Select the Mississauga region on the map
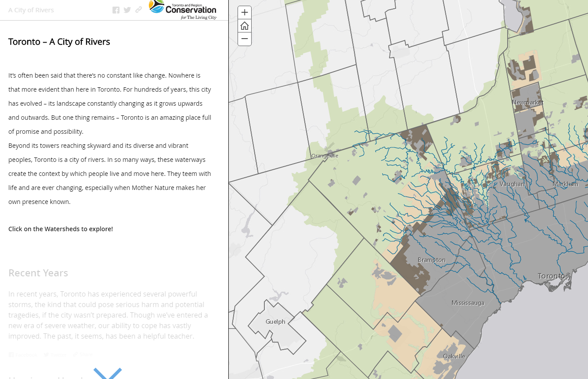This screenshot has width=588, height=379. (468, 303)
